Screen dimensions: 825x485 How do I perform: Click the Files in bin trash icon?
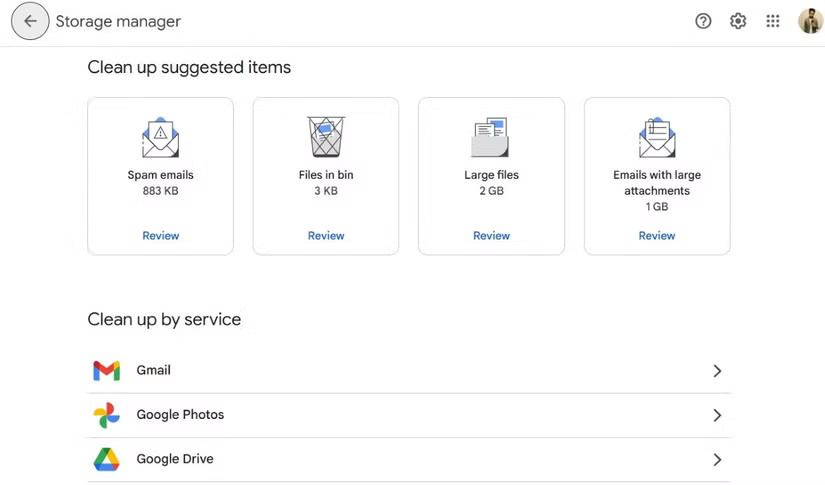tap(325, 137)
